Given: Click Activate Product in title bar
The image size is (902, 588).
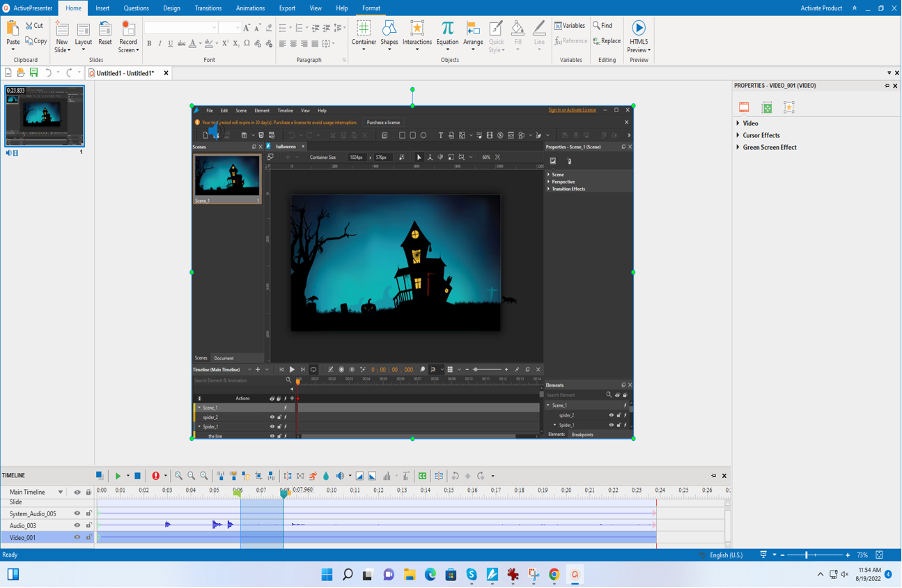Looking at the screenshot, I should click(x=821, y=8).
